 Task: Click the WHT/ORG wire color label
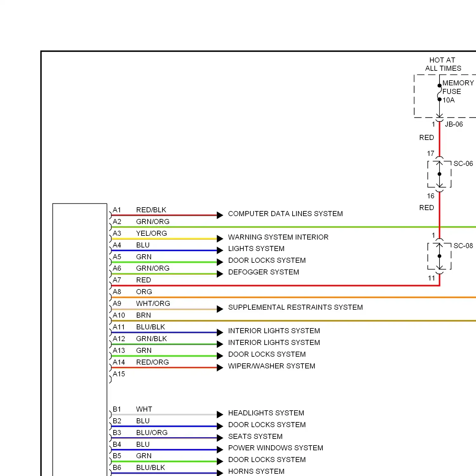pyautogui.click(x=153, y=303)
